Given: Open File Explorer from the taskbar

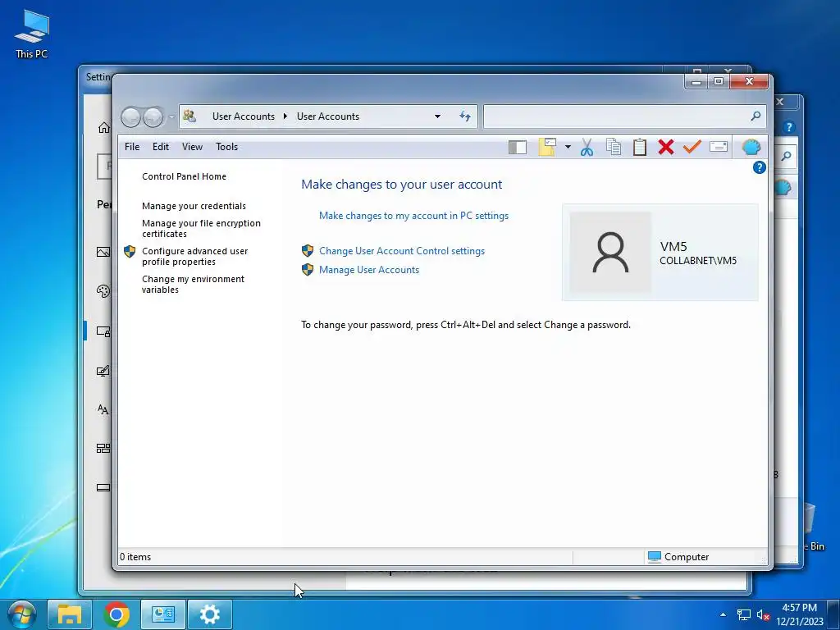Looking at the screenshot, I should pos(70,614).
